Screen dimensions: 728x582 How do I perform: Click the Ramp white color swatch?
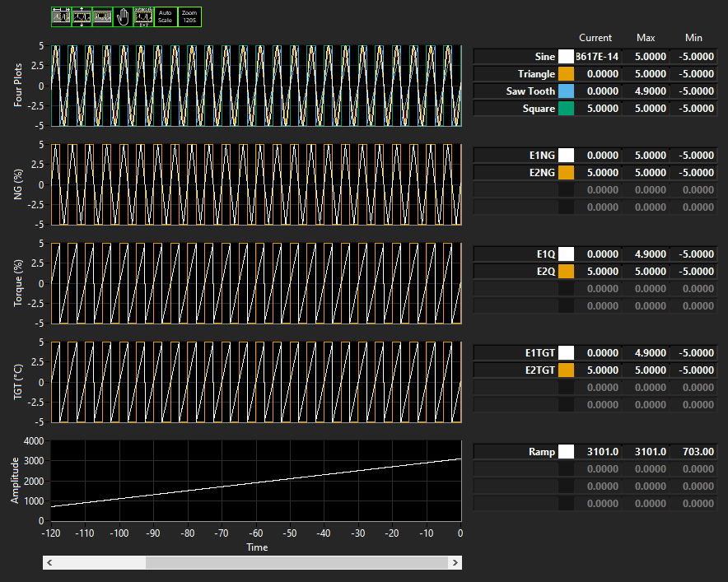pos(566,452)
